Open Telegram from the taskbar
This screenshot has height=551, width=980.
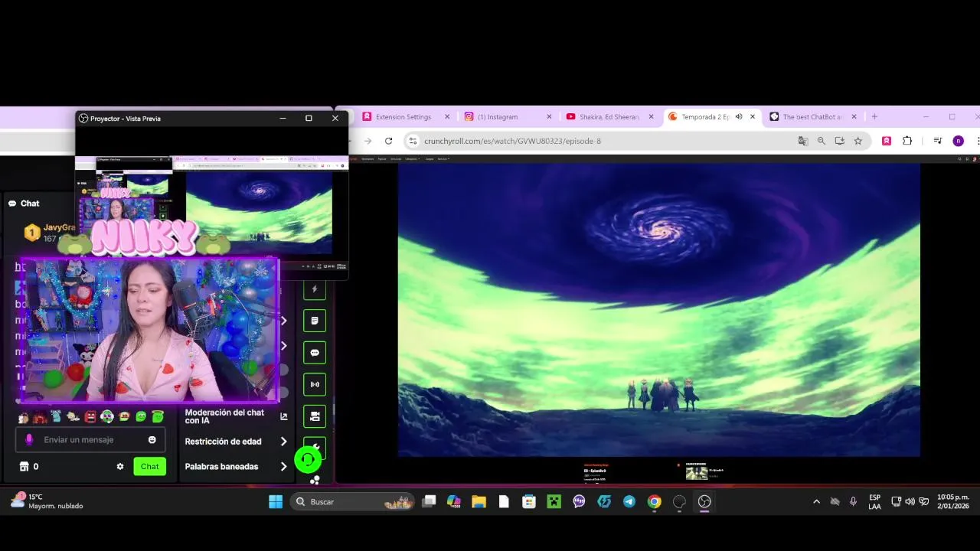[x=629, y=501]
